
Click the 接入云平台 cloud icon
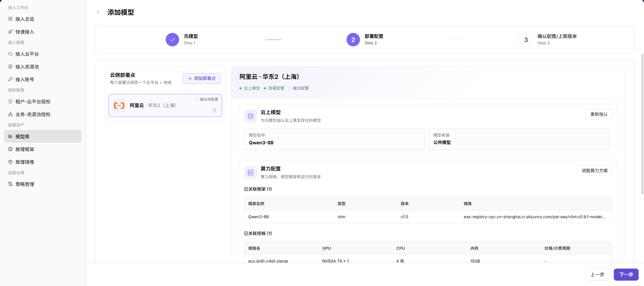point(10,54)
